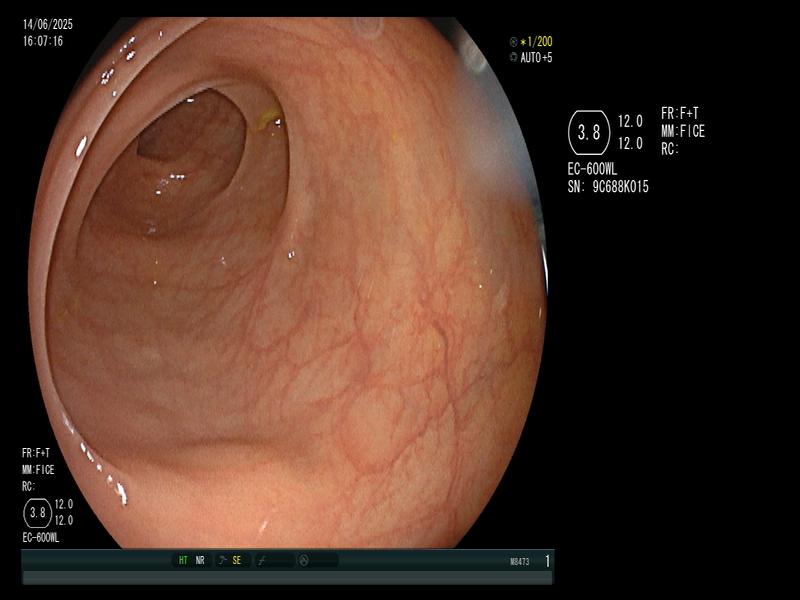Image resolution: width=800 pixels, height=600 pixels.
Task: Click the shutter speed icon beside 1/200
Action: pos(513,42)
